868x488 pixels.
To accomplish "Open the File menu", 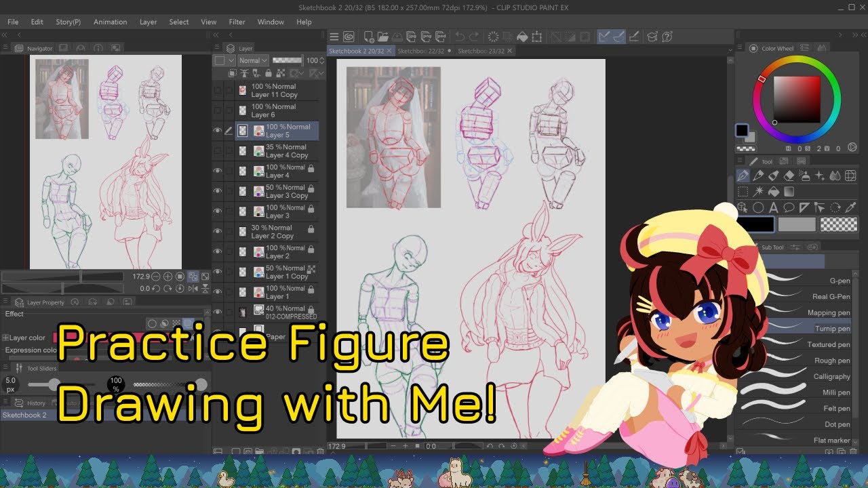I will 13,22.
